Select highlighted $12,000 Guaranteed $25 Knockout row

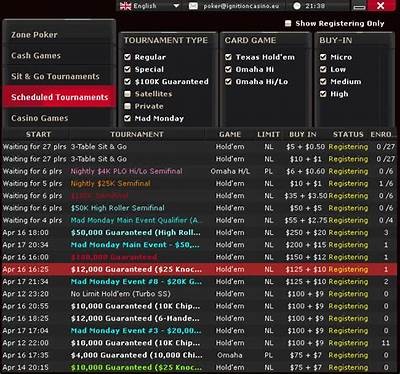tap(199, 269)
